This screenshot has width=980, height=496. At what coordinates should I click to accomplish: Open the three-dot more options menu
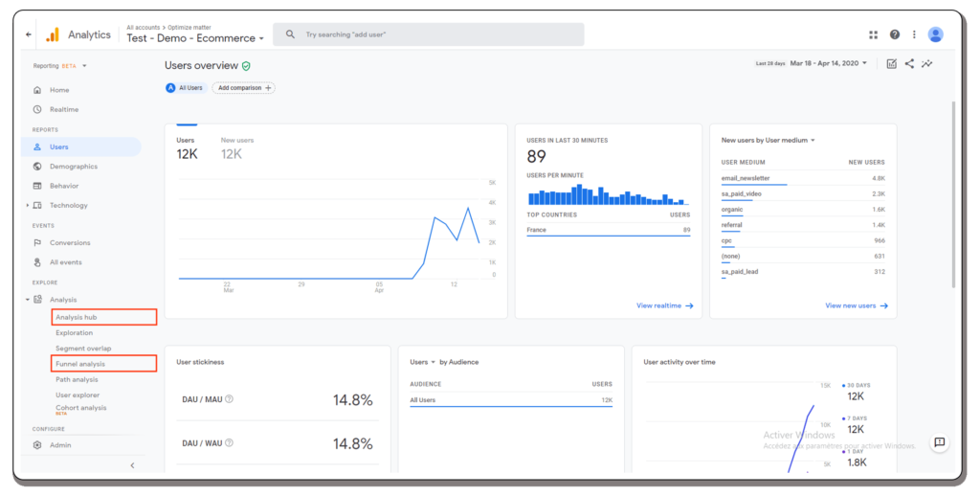[914, 34]
